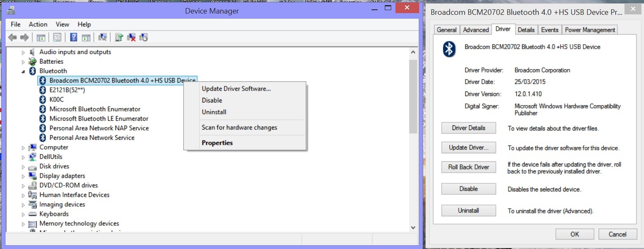The width and height of the screenshot is (644, 249).
Task: Click the Properties toolbar icon
Action: pos(57,37)
